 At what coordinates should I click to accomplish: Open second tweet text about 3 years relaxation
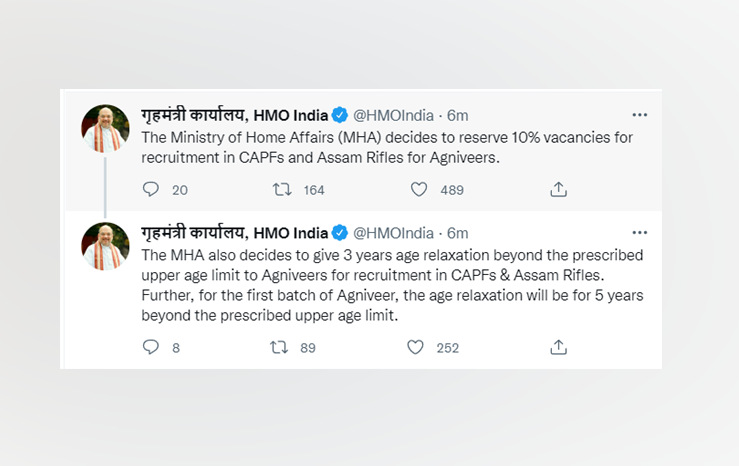pyautogui.click(x=390, y=285)
